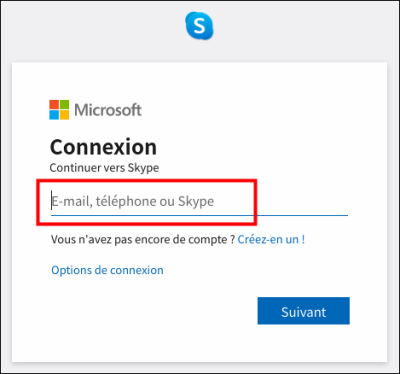Click the Microsoft wordmark text
Image resolution: width=400 pixels, height=374 pixels.
(108, 110)
